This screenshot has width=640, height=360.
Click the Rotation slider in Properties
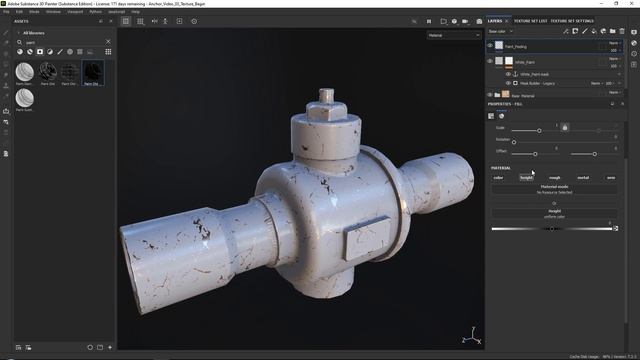click(565, 142)
